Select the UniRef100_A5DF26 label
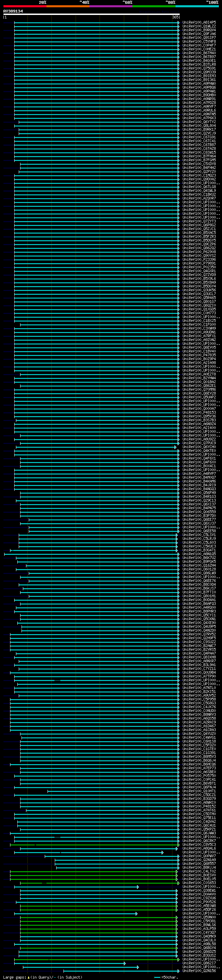Image resolution: width=222 pixels, height=980 pixels. click(199, 910)
